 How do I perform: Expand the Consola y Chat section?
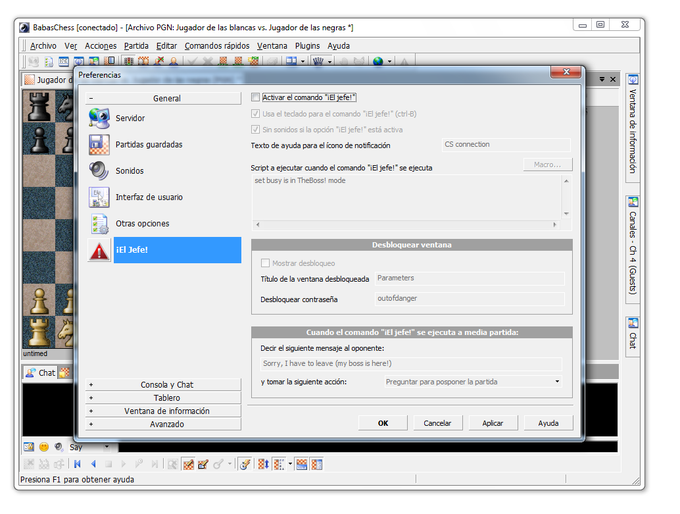163,385
